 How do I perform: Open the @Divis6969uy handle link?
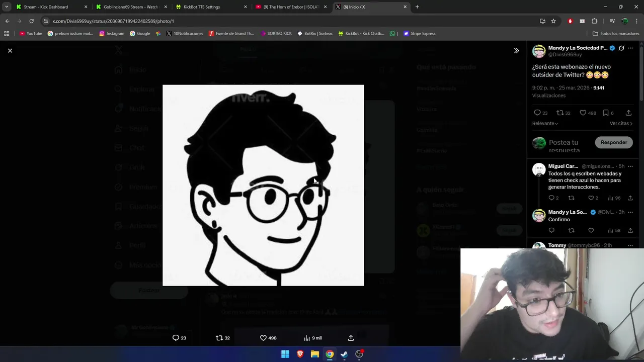(565, 54)
